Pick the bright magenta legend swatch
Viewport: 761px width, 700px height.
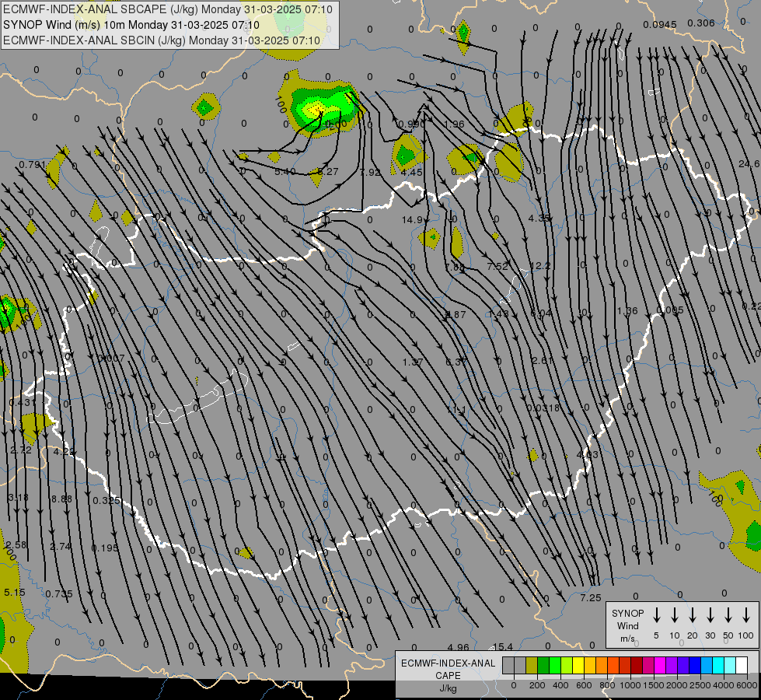click(660, 666)
